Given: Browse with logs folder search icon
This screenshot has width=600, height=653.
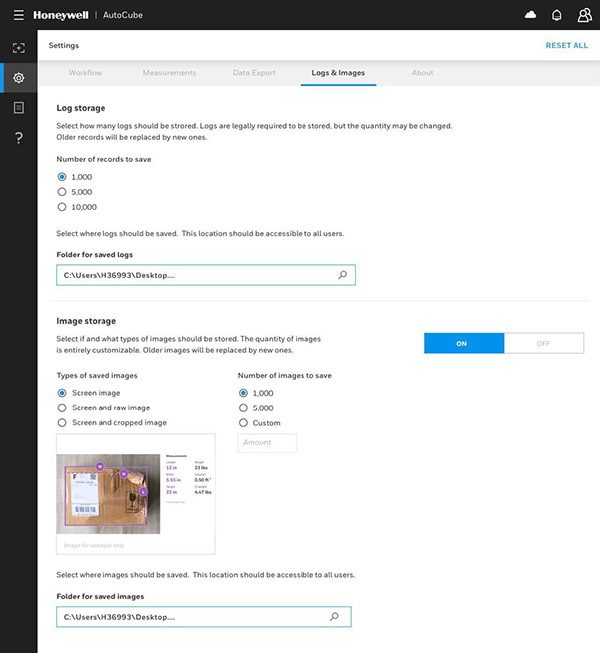Looking at the screenshot, I should click(342, 275).
